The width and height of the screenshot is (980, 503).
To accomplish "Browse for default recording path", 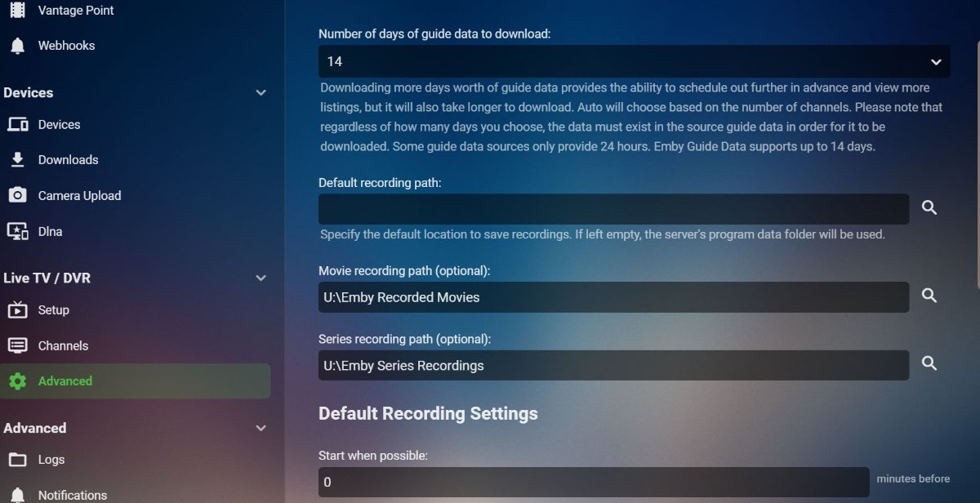I will coord(929,208).
